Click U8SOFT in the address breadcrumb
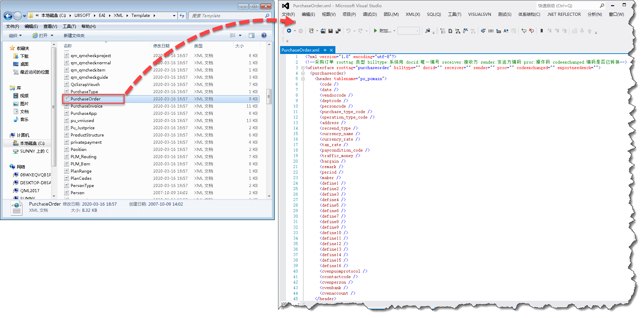Viewport: 644px width, 318px height. click(x=82, y=15)
